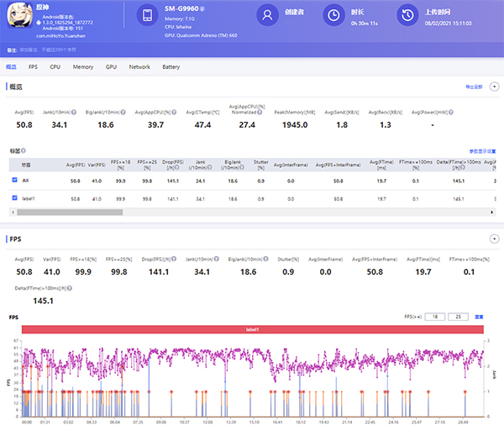Open the CPU tab

pos(55,66)
